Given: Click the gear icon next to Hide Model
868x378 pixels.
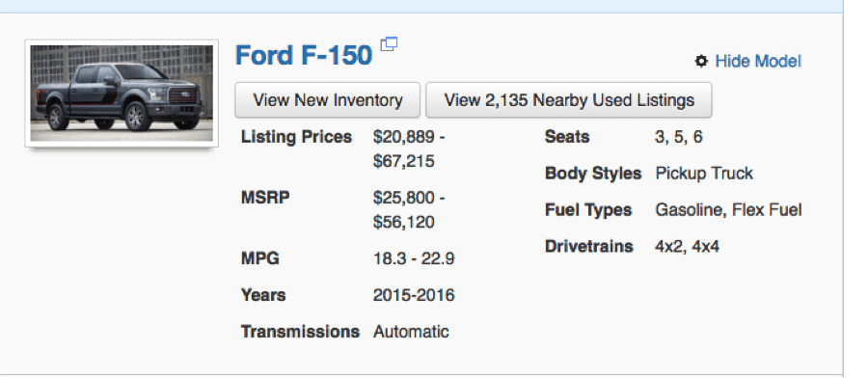Looking at the screenshot, I should [x=701, y=61].
